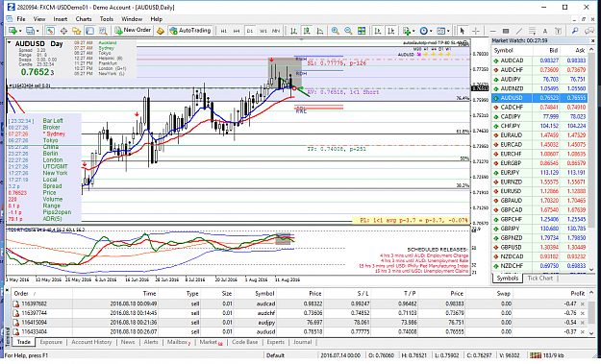This screenshot has width=601, height=364.
Task: Select the D1 timeframe button
Action: click(x=249, y=31)
